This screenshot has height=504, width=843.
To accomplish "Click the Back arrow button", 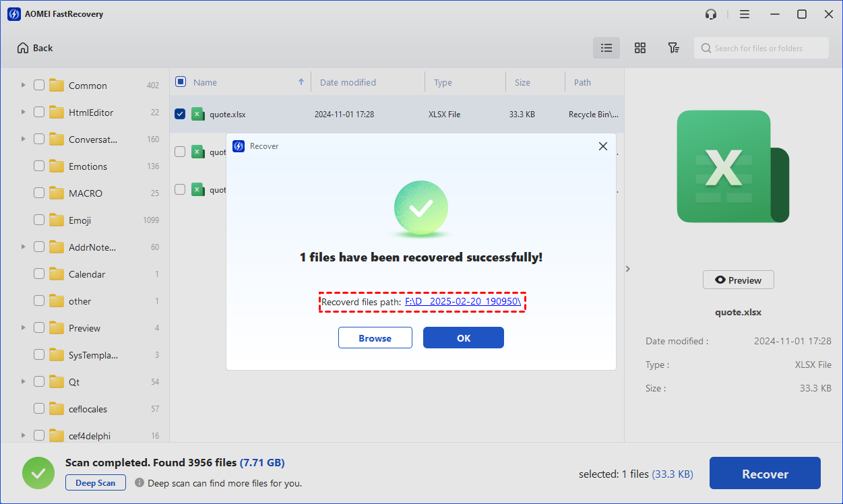I will (x=35, y=48).
